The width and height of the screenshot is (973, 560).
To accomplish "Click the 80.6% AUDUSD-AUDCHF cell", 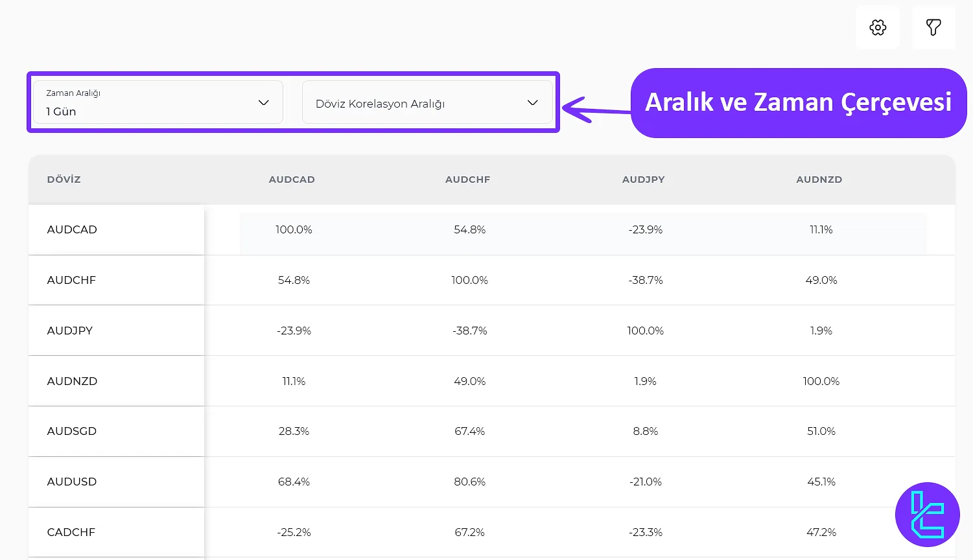I will [x=469, y=482].
